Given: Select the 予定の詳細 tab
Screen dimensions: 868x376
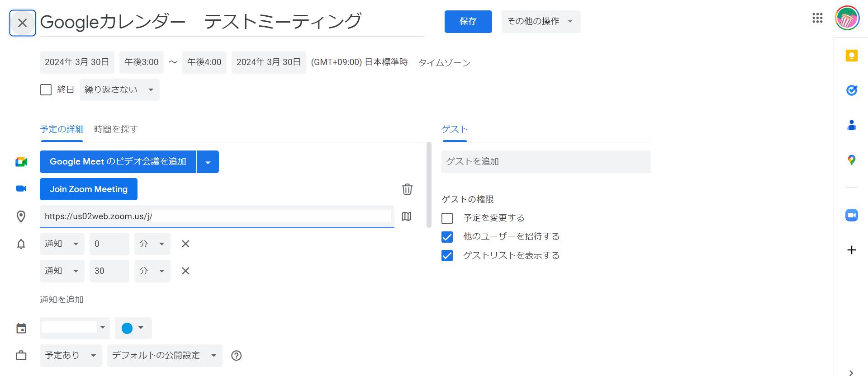Looking at the screenshot, I should click(62, 129).
